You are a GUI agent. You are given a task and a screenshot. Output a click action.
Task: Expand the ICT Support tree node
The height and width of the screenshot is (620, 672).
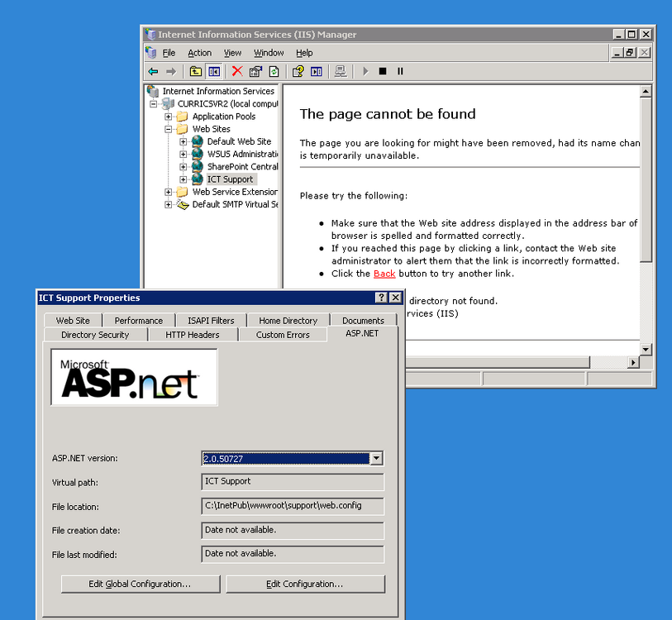(x=183, y=179)
